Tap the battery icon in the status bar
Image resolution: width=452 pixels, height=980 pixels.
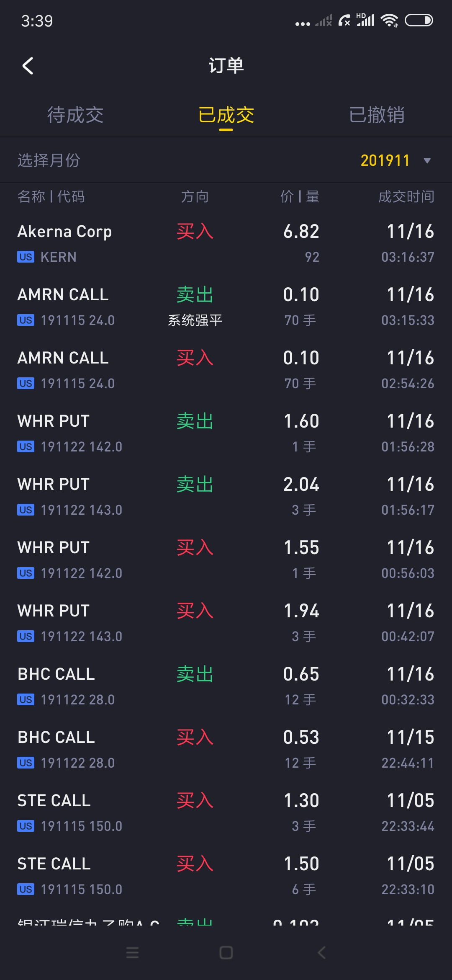coord(419,20)
